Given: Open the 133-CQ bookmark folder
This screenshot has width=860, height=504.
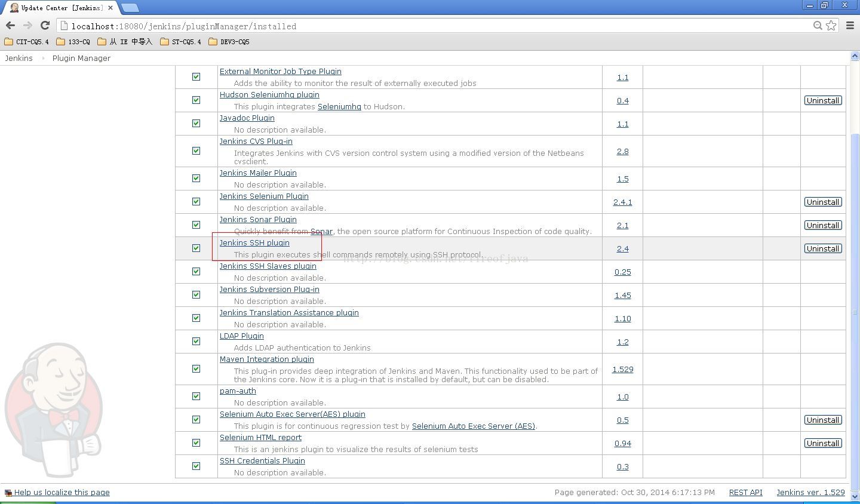Looking at the screenshot, I should tap(73, 42).
